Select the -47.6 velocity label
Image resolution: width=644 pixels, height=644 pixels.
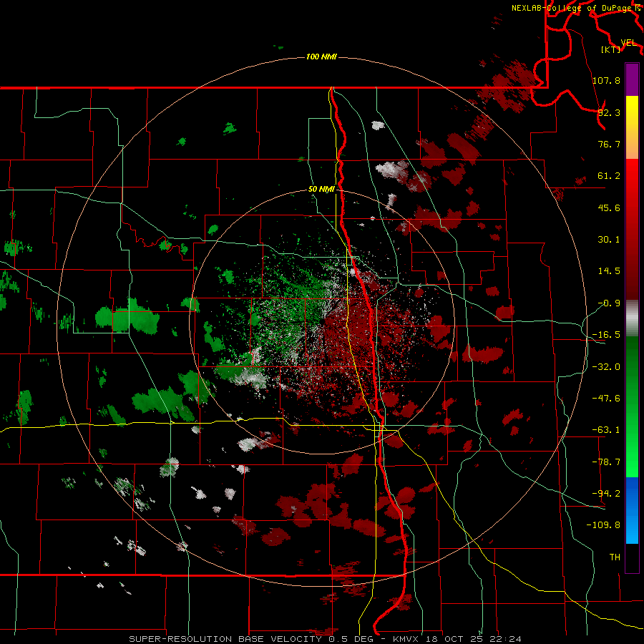(x=606, y=399)
